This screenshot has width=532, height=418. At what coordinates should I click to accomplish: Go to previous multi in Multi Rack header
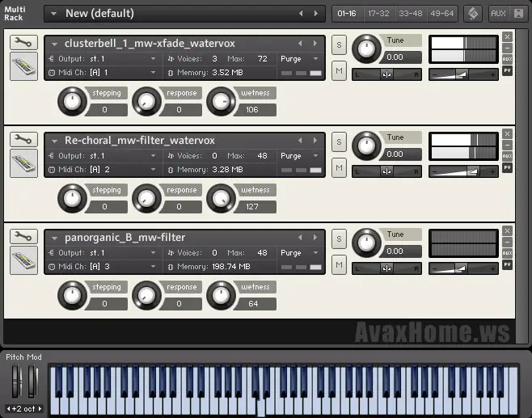coord(301,14)
